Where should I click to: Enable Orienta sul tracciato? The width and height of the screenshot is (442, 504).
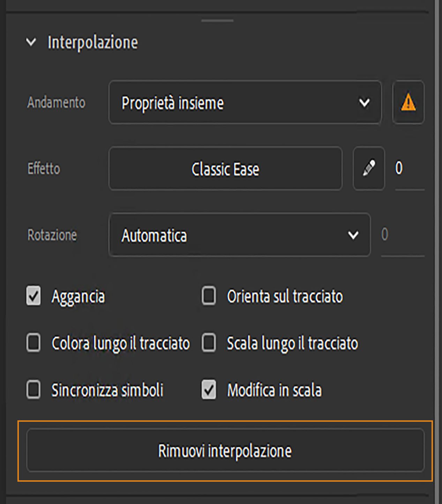208,297
